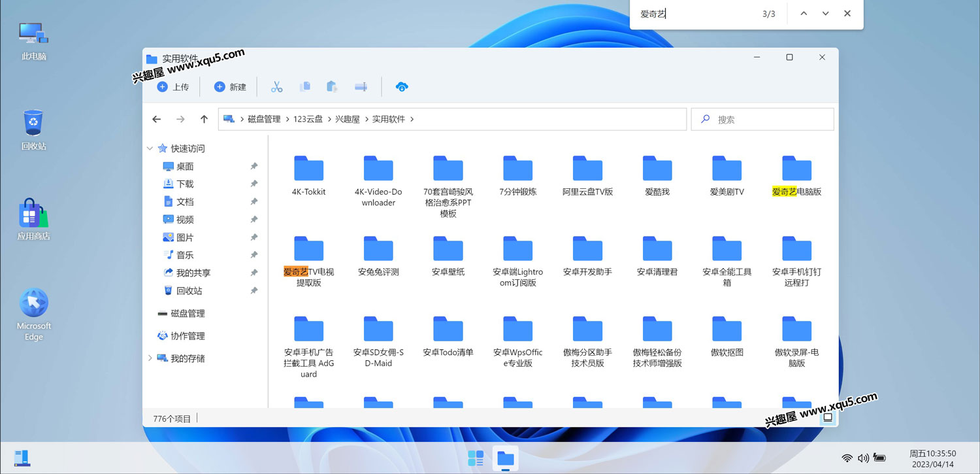
Task: Unpin 桌面 using its pin icon
Action: (x=254, y=167)
